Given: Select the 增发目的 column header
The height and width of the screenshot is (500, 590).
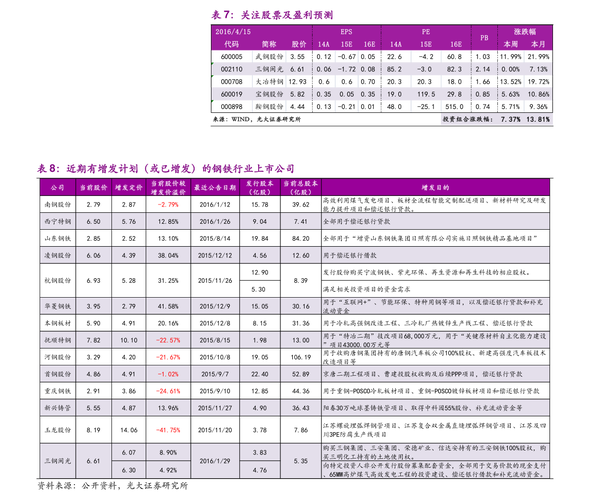Looking at the screenshot, I should [435, 187].
